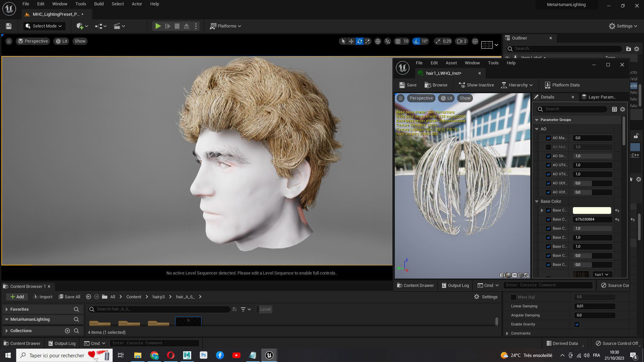
Task: Open Details panel settings gear
Action: 623,109
